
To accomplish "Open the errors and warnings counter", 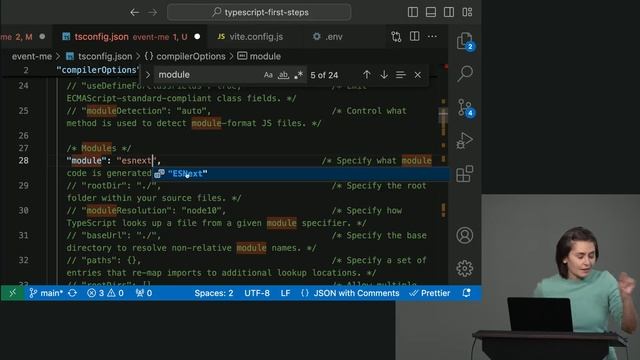I will [105, 293].
